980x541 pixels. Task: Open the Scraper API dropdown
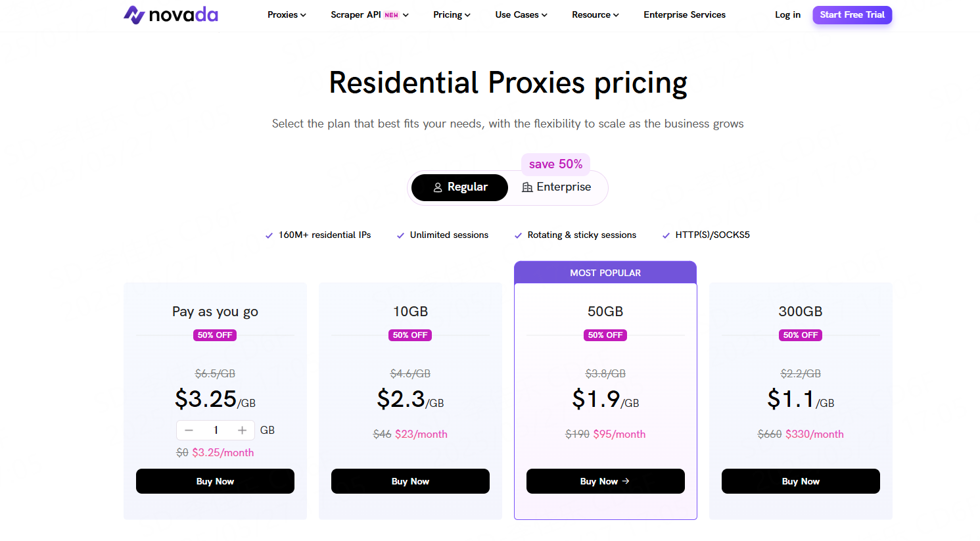point(369,14)
